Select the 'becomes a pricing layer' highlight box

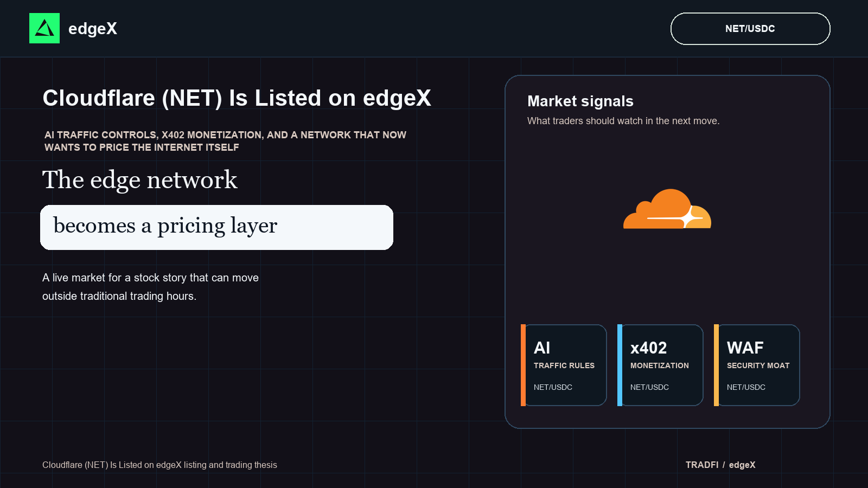pos(216,227)
